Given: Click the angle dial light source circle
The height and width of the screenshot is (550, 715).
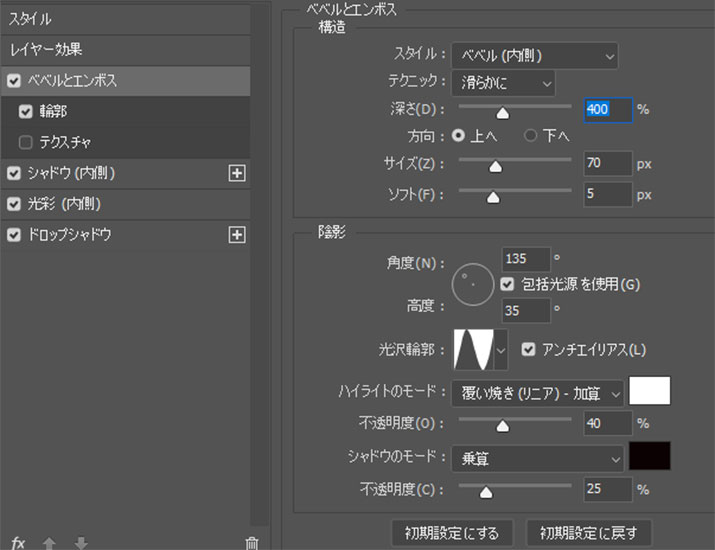Looking at the screenshot, I should tap(473, 284).
